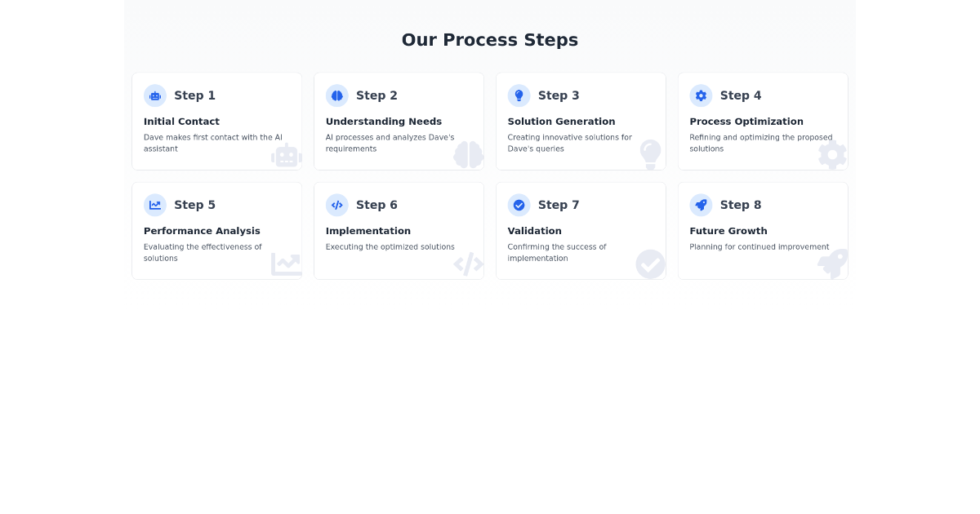This screenshot has height=514, width=980.
Task: Click the rocket icon on Future Growth card
Action: pos(701,205)
